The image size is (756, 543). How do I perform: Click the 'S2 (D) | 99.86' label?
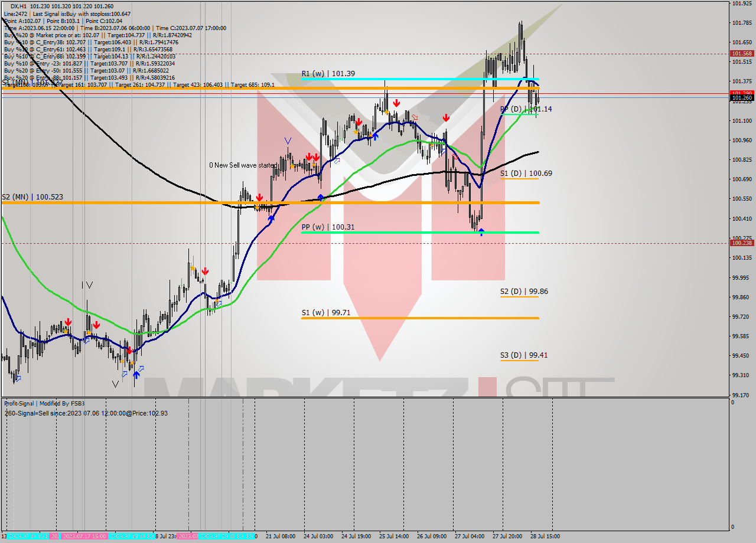click(524, 292)
